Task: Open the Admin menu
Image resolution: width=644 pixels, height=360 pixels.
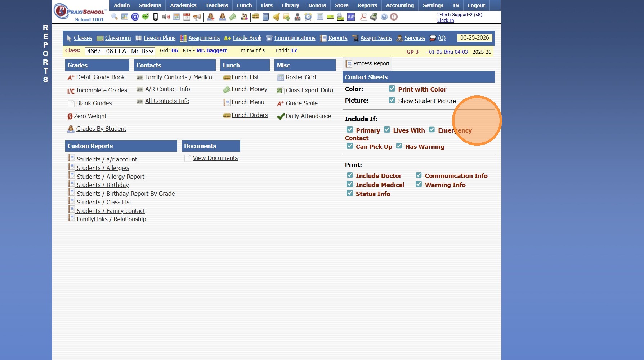Action: pos(122,5)
